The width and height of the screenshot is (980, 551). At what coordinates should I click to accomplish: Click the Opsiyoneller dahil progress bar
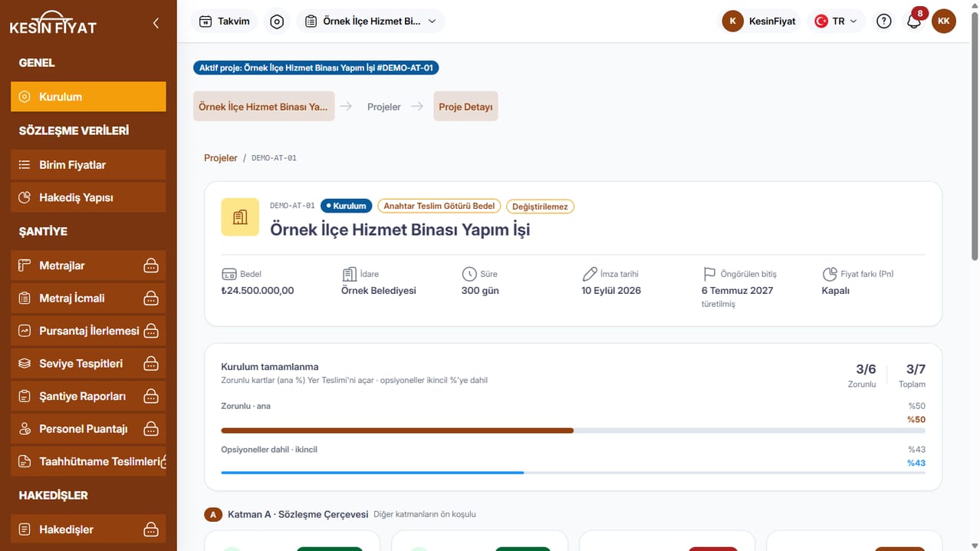[573, 473]
